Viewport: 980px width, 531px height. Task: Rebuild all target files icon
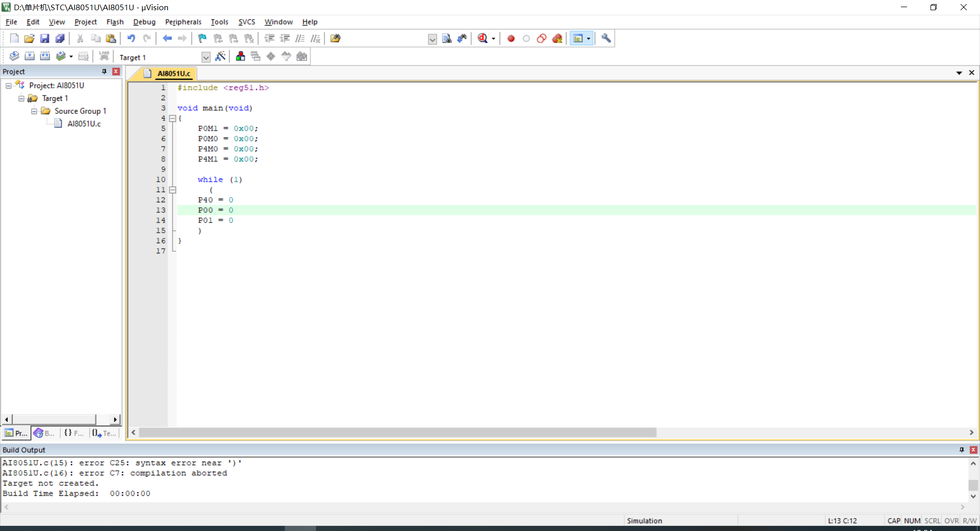coord(45,56)
